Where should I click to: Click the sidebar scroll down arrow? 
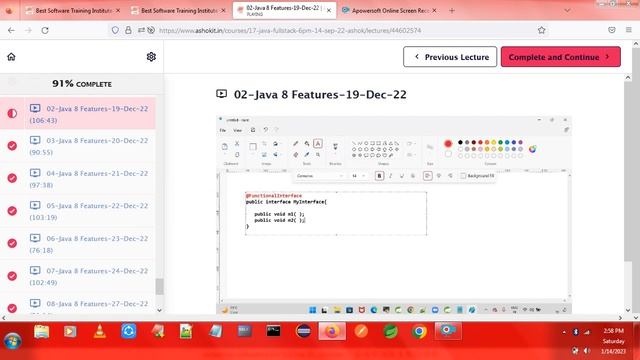tap(160, 310)
